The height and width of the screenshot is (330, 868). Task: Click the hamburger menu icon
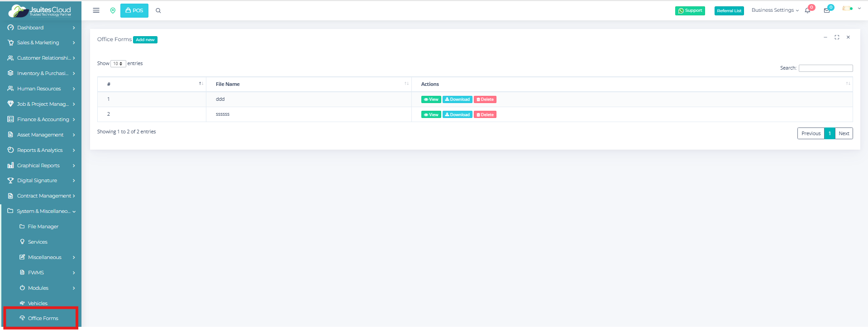point(96,10)
